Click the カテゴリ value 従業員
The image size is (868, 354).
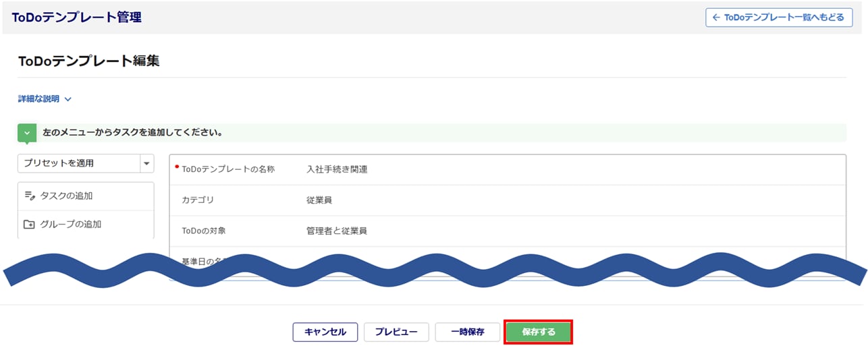tap(319, 200)
